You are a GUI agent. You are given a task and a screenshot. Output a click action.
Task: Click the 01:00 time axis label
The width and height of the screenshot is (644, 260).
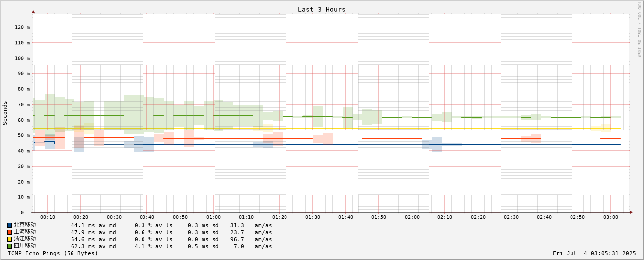click(214, 217)
